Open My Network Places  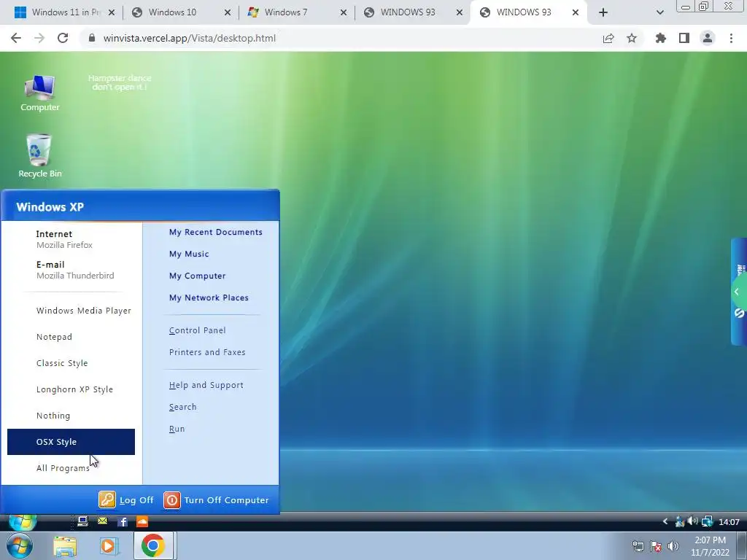click(x=209, y=297)
